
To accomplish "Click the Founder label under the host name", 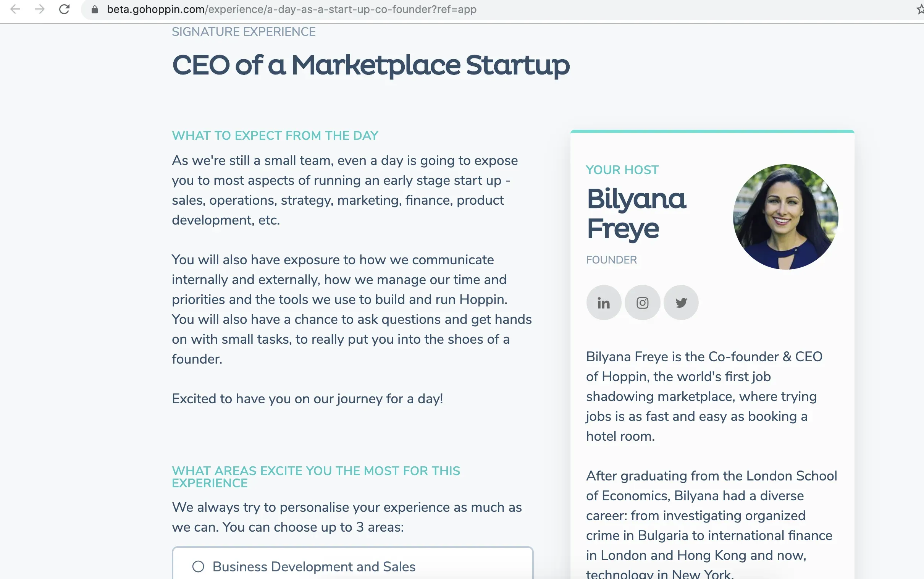I will click(611, 260).
